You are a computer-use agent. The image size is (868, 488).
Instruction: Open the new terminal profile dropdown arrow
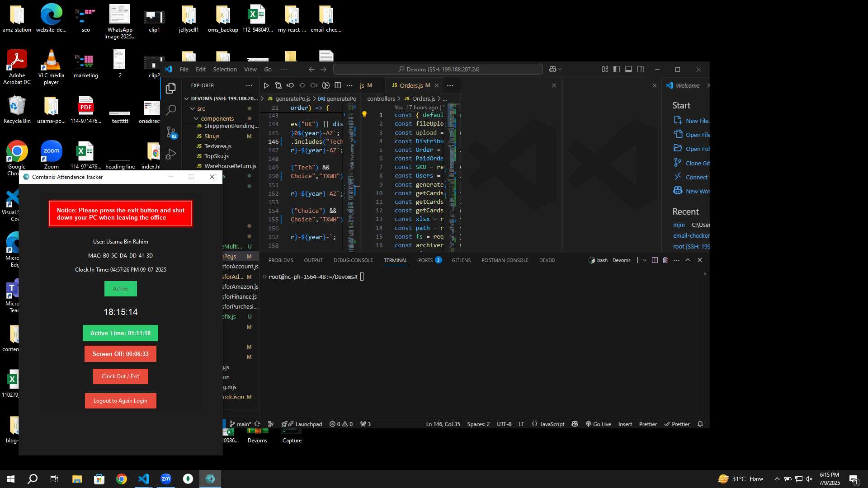(x=645, y=260)
